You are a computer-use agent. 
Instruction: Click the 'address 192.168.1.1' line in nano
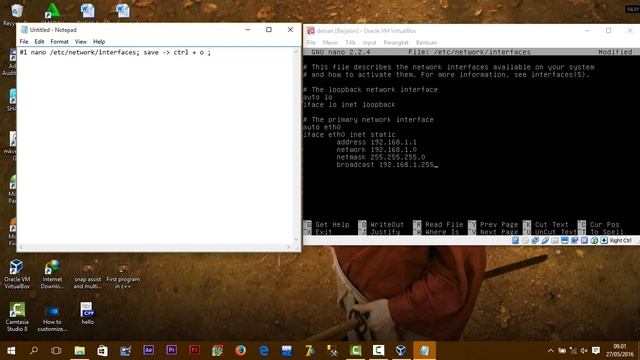(x=376, y=142)
